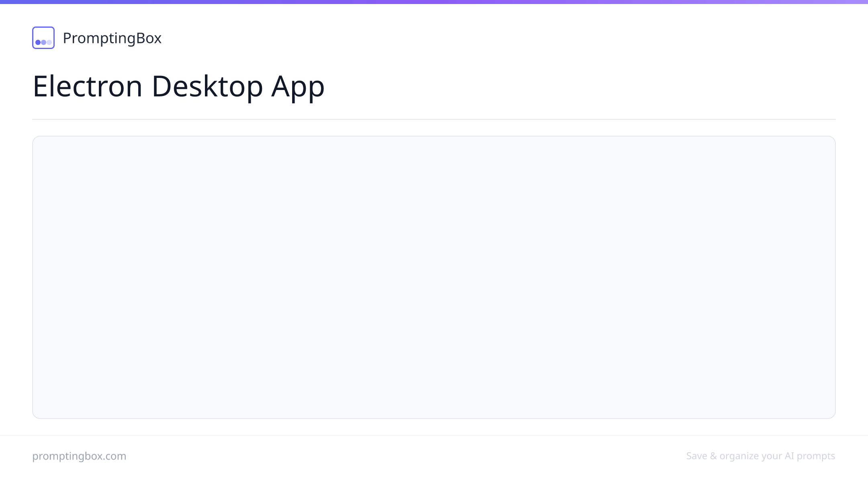Click the divider line below the heading
The height and width of the screenshot is (482, 868).
pos(434,119)
